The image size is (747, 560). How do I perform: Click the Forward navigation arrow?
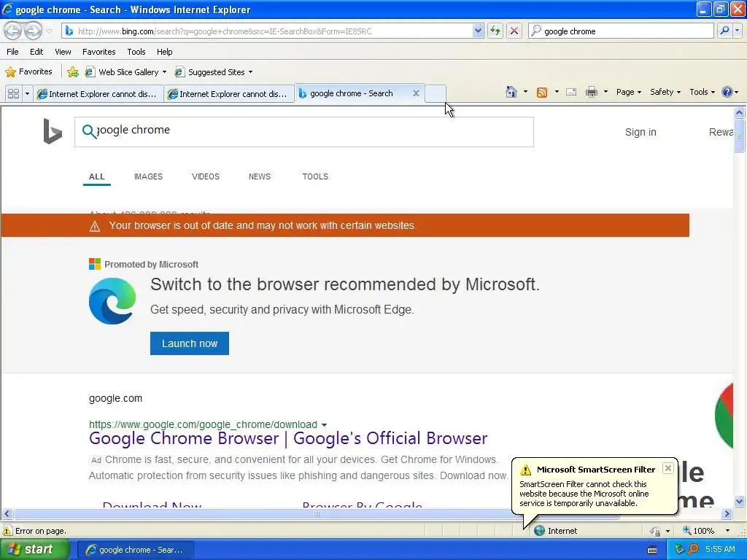tap(33, 31)
